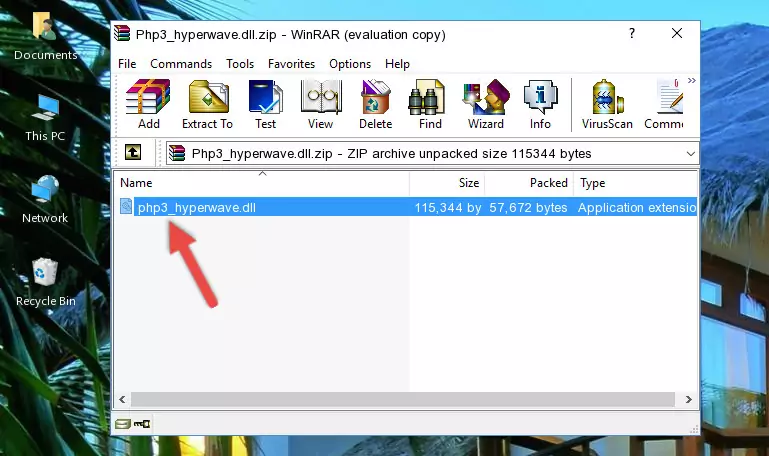Viewport: 769px width, 456px height.
Task: Open the Favorites menu
Action: coord(291,64)
